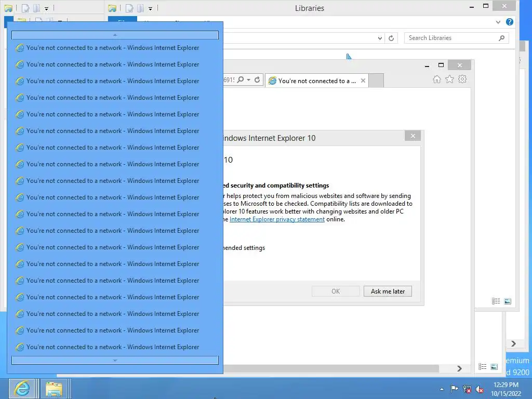Open the Libraries address bar history dropdown
Viewport: 532px width, 399px height.
click(380, 38)
